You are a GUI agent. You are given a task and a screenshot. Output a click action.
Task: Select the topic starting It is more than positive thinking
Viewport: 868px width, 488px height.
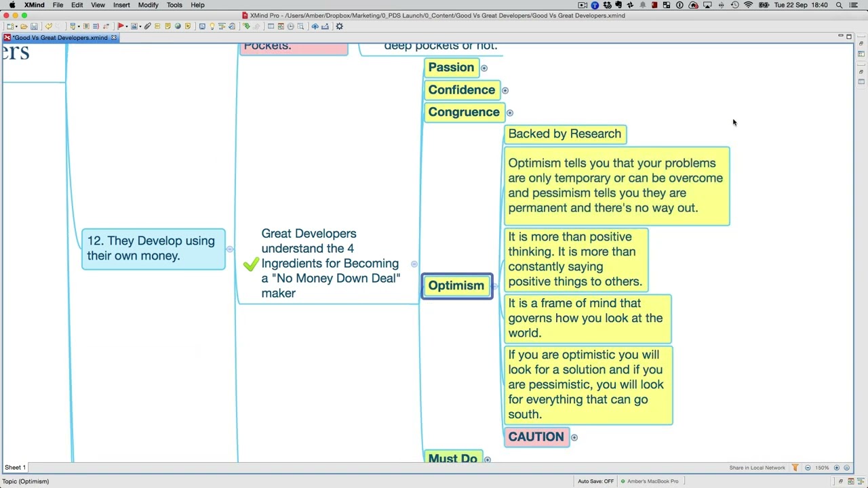click(576, 260)
